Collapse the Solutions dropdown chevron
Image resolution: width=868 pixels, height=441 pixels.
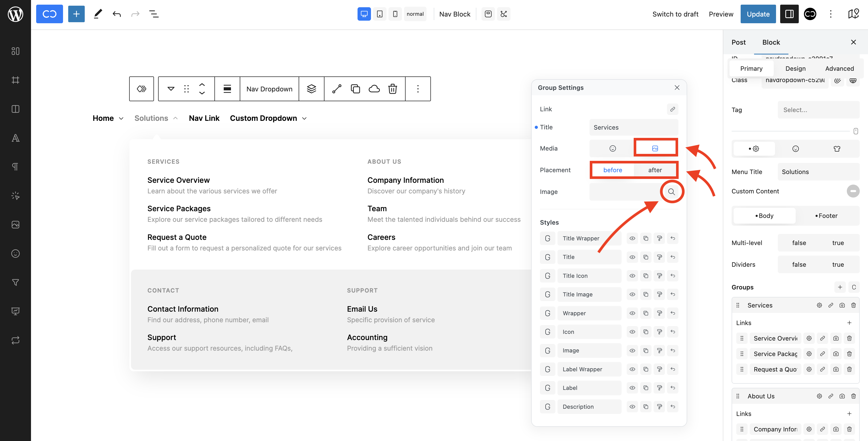coord(175,118)
